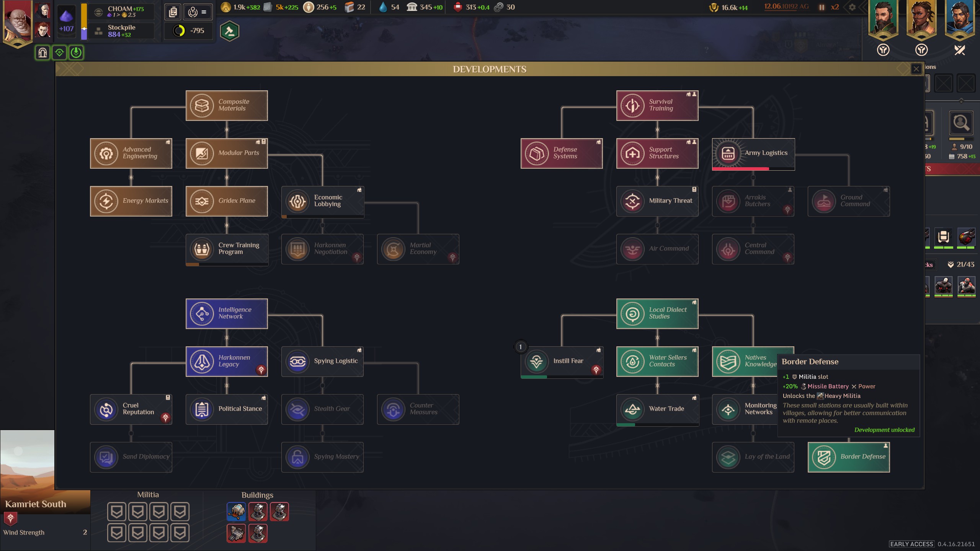Click the Local Dialect Studies icon
The image size is (980, 551).
tap(632, 314)
